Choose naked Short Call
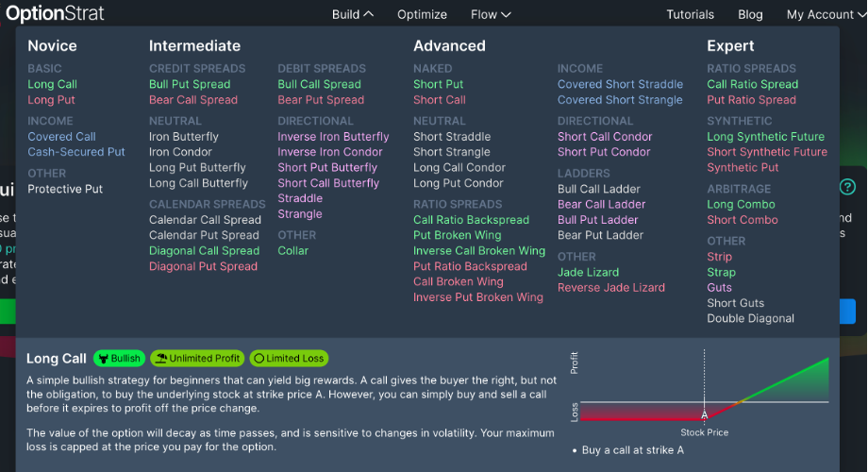Viewport: 868px width, 472px height. [x=440, y=100]
